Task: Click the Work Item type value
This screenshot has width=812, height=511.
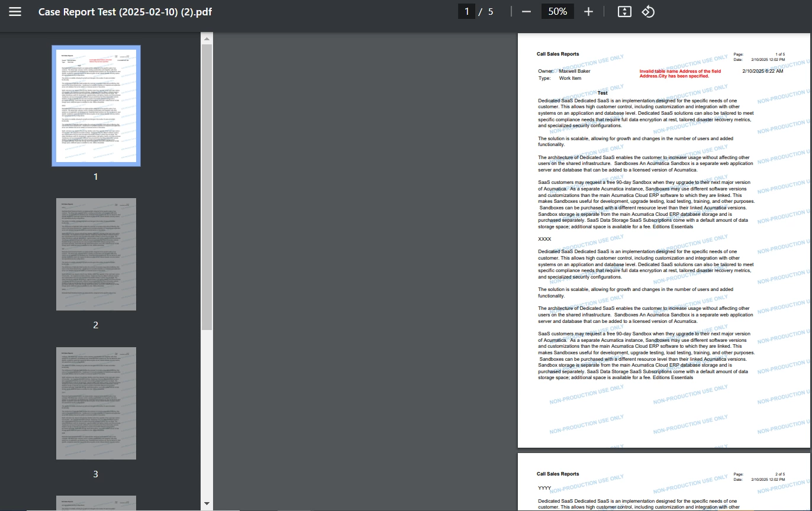Action: click(570, 78)
